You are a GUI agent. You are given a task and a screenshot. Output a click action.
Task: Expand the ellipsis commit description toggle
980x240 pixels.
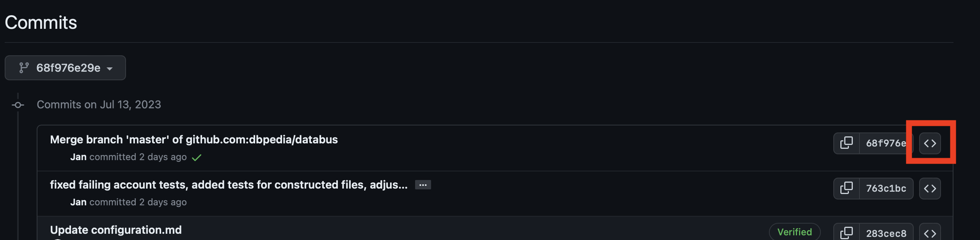[423, 185]
